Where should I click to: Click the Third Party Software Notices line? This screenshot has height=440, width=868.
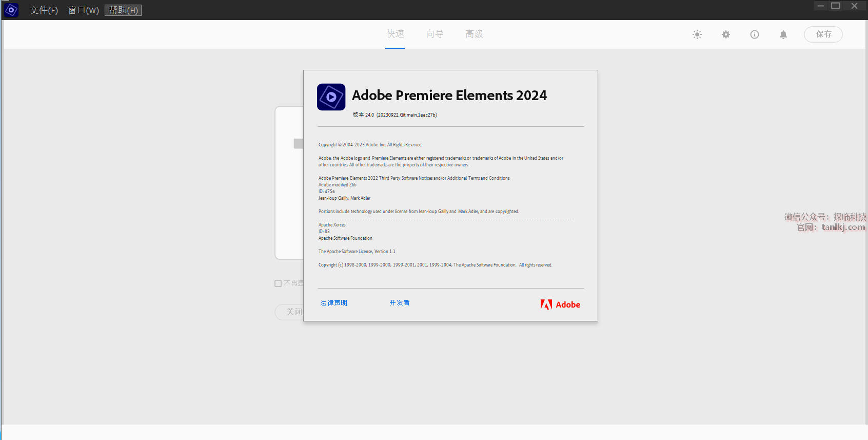click(414, 178)
